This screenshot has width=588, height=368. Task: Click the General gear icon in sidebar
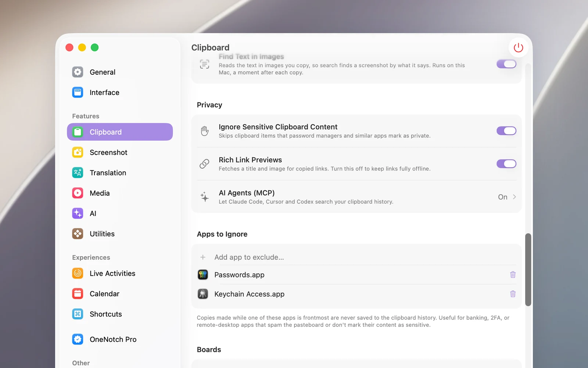coord(78,72)
